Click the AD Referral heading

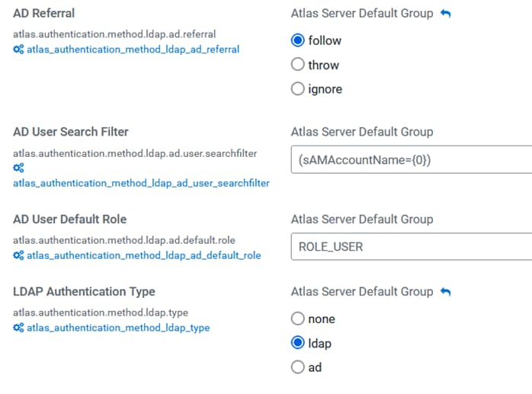click(43, 13)
